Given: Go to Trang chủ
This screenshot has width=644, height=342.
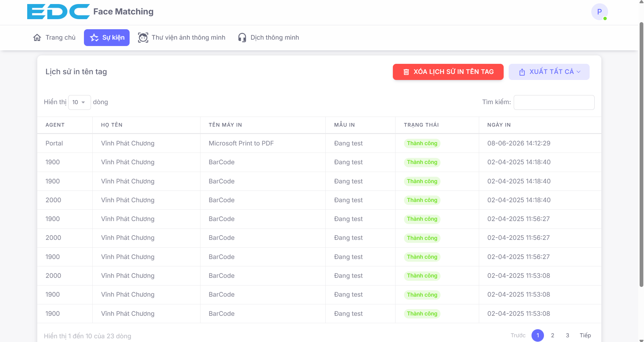Looking at the screenshot, I should [x=54, y=37].
